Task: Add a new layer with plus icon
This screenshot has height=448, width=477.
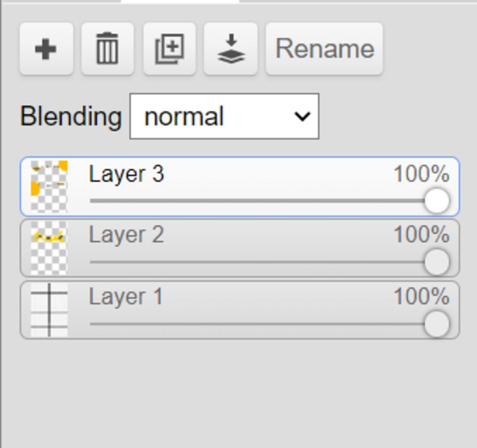Action: [x=46, y=48]
